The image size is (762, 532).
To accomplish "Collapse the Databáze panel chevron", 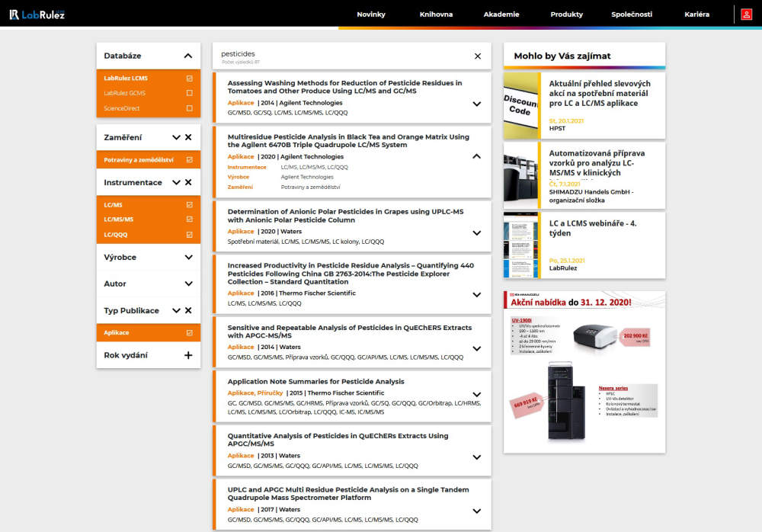I will [188, 56].
